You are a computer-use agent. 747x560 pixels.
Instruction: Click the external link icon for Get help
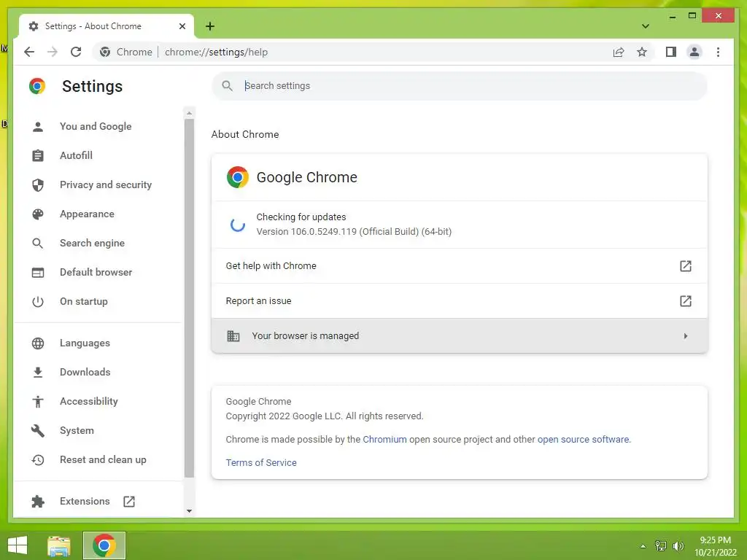point(685,265)
